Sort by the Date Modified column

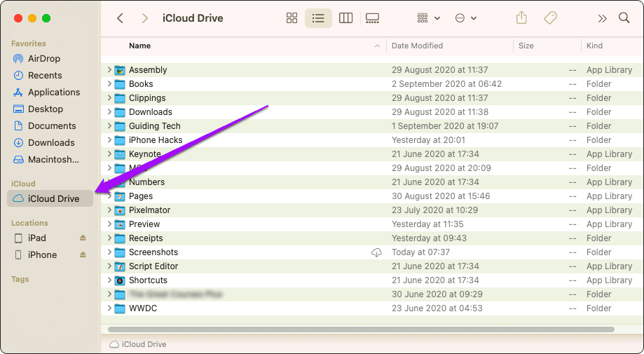(417, 46)
